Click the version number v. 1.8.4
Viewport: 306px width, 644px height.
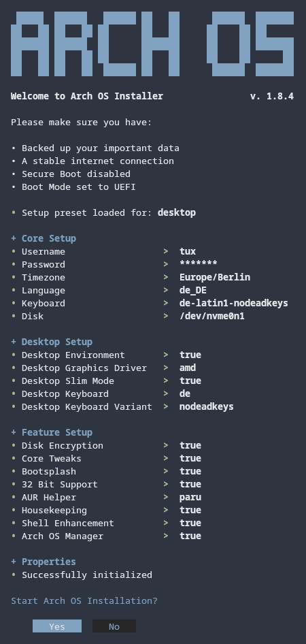pyautogui.click(x=272, y=96)
